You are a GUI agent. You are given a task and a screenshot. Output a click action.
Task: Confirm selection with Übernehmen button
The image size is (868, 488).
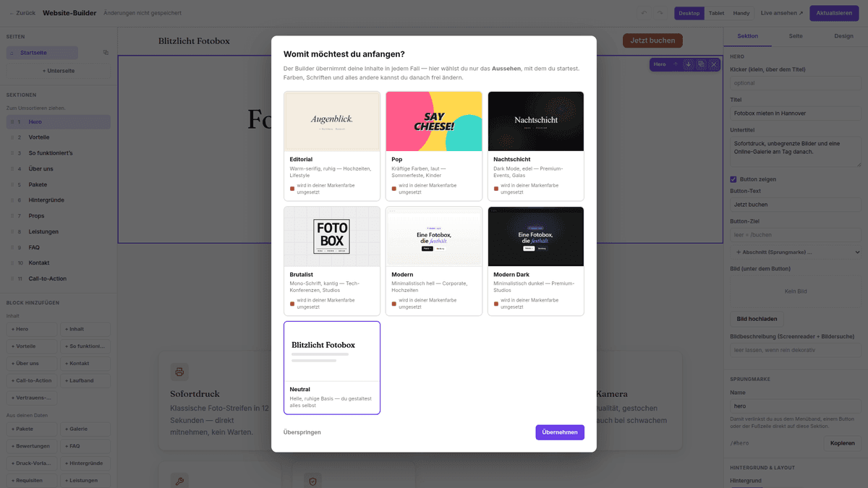pos(560,432)
